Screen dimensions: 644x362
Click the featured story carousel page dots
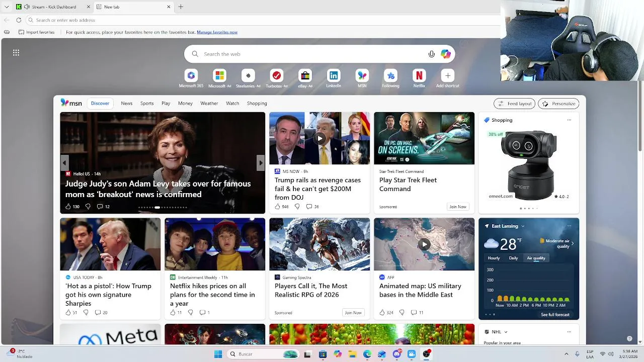pos(163,207)
